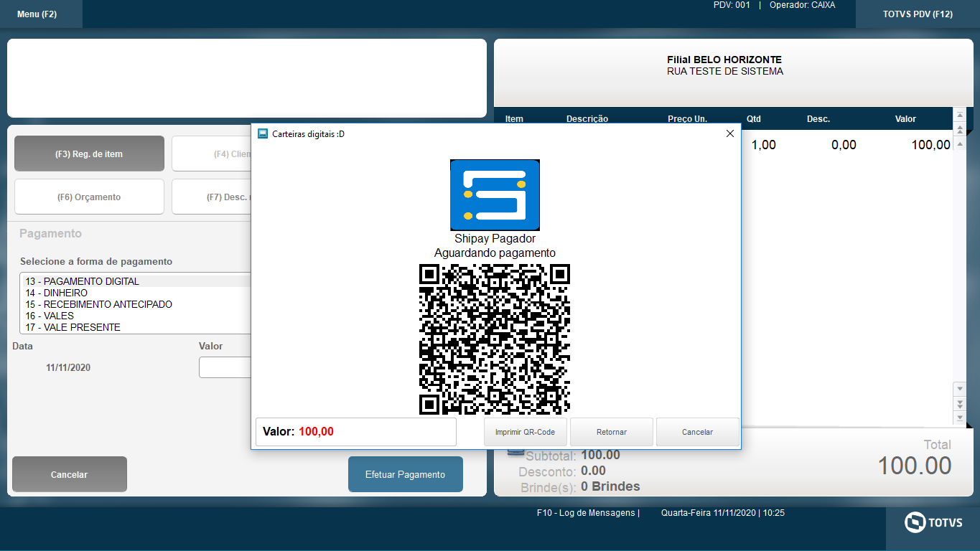This screenshot has width=980, height=551.
Task: Page up the item list with double-up arrow
Action: coord(959,130)
